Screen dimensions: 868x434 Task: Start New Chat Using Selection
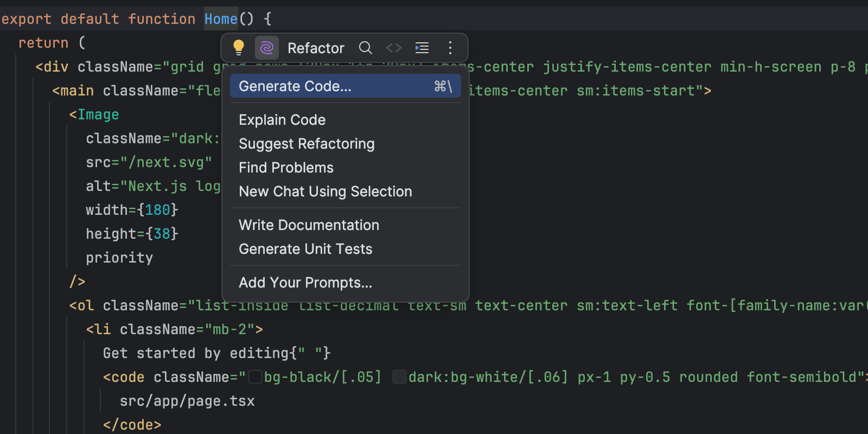[x=325, y=192]
